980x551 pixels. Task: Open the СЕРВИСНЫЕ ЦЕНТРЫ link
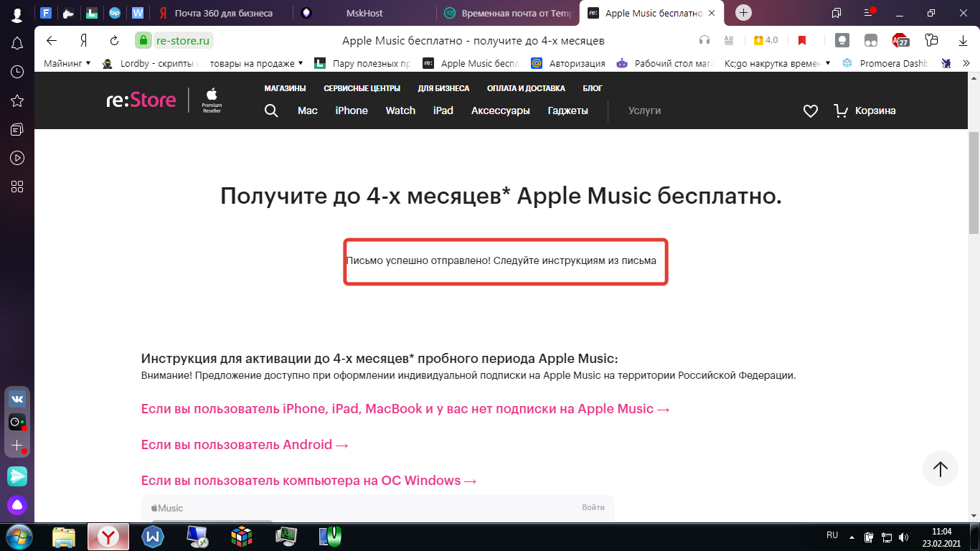click(x=362, y=88)
